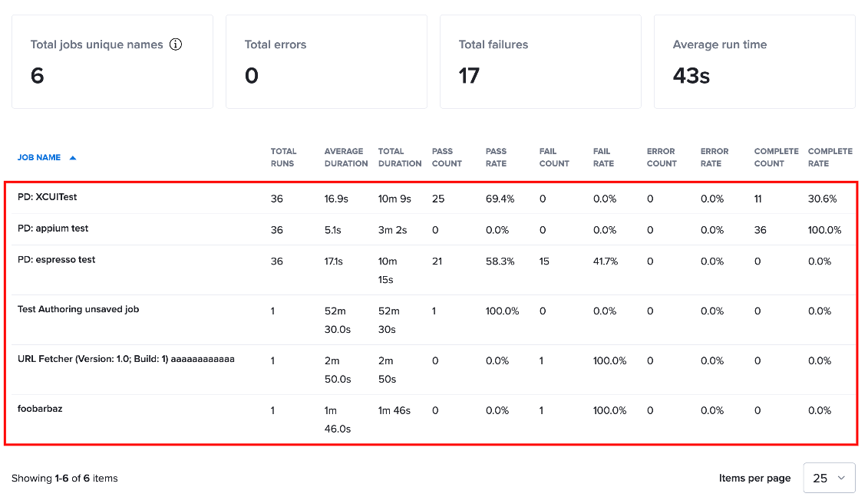The image size is (868, 500).
Task: Sort by Pass Count column header
Action: 447,157
